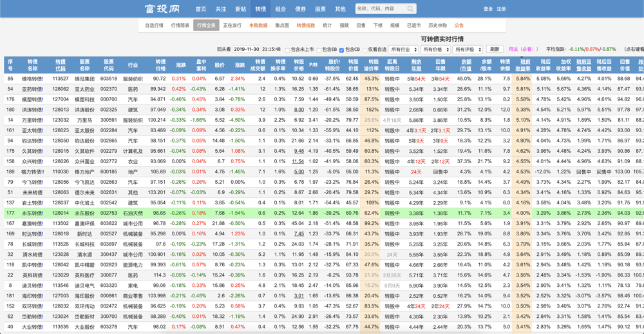Open the 历史申购 tab

coord(437,25)
